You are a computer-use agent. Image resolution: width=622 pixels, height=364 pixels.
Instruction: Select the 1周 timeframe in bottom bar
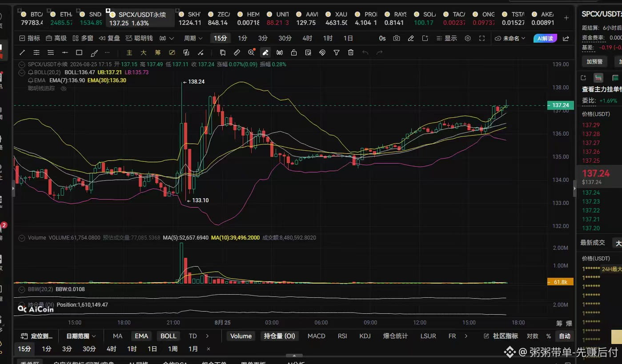(173, 349)
